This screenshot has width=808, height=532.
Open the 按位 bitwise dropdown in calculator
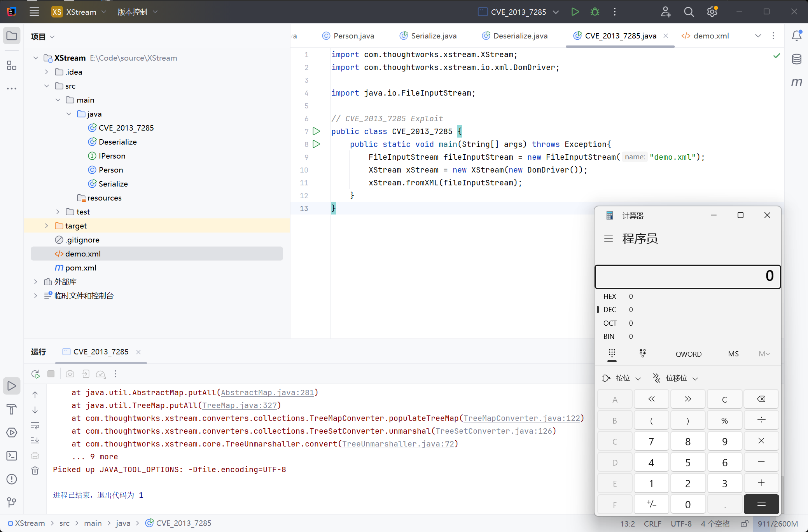pos(621,378)
